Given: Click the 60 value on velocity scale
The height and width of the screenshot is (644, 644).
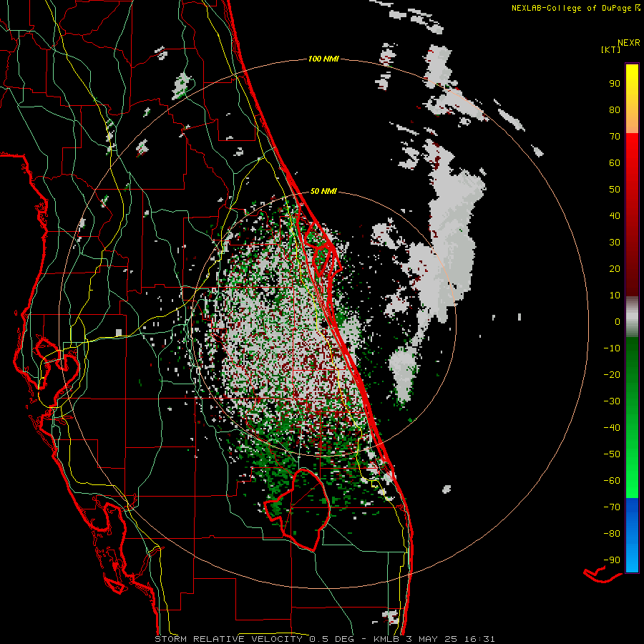Looking at the screenshot, I should point(615,163).
